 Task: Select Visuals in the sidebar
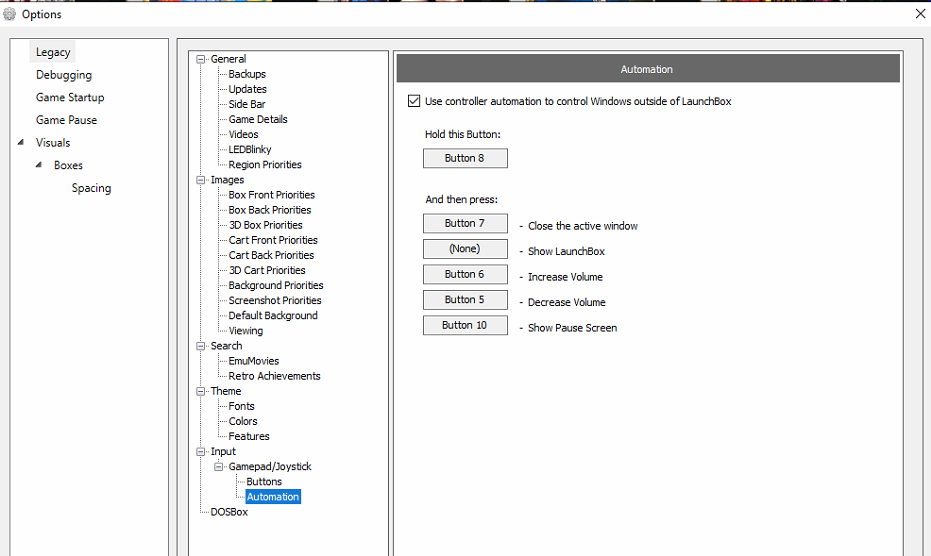53,143
